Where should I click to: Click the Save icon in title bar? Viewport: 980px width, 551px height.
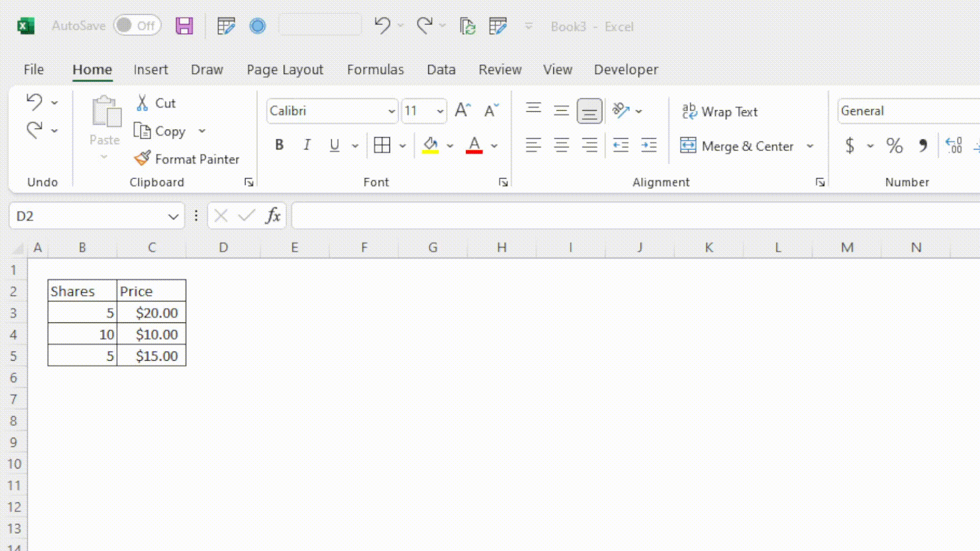pos(184,26)
